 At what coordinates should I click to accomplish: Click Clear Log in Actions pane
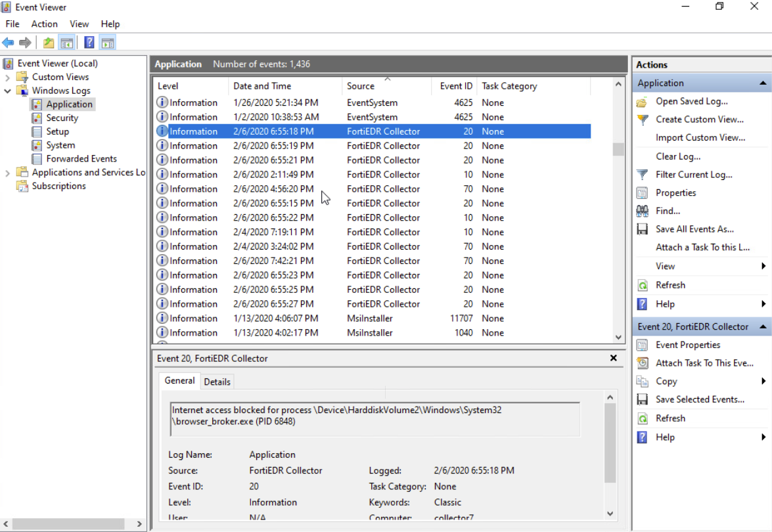coord(678,156)
